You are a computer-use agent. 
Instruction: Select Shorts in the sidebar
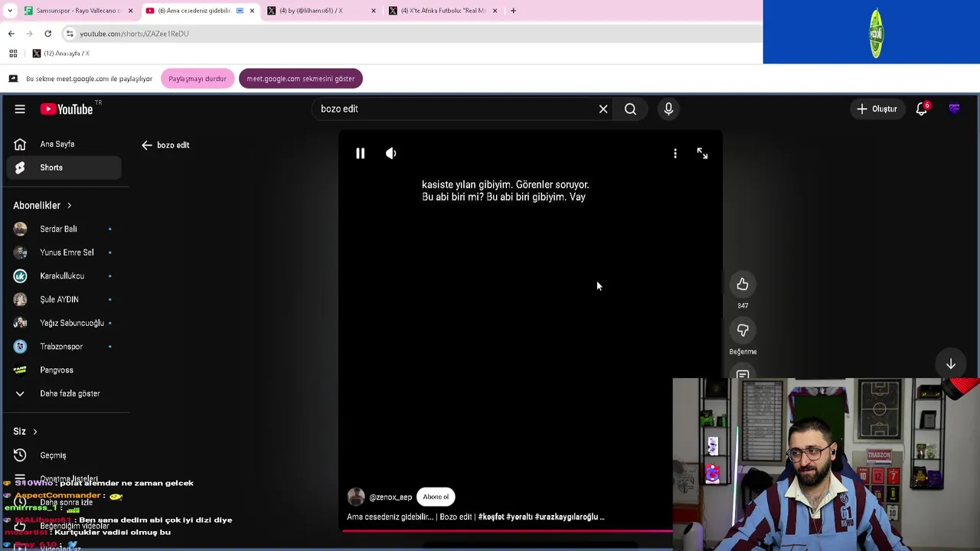(x=64, y=168)
